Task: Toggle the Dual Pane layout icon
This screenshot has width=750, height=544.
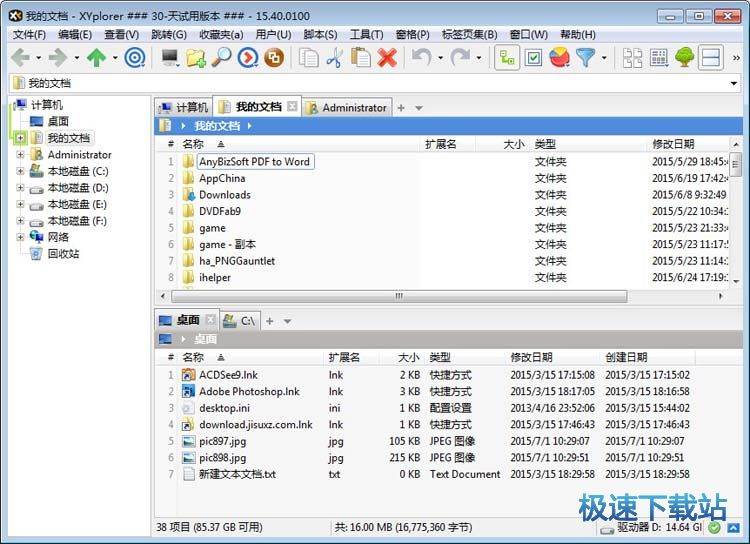Action: 711,58
